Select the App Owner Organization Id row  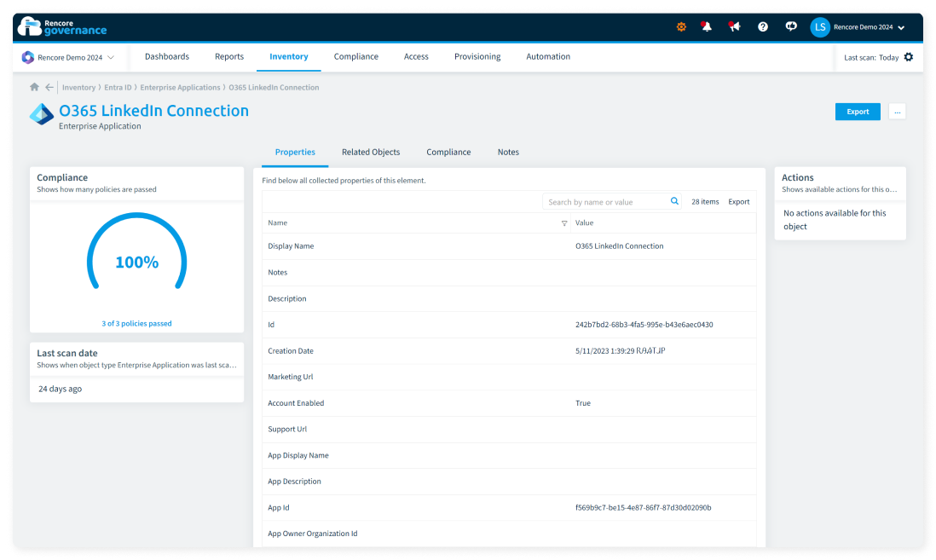click(509, 534)
